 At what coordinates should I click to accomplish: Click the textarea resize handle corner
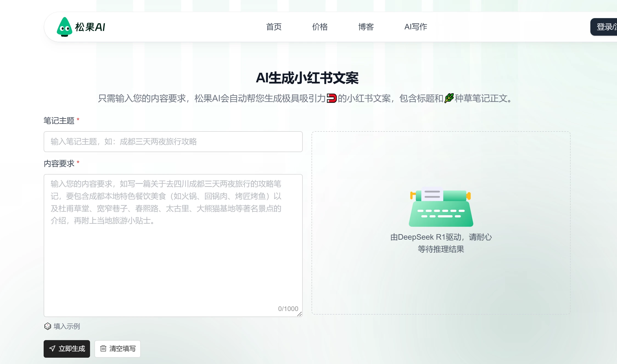tap(299, 314)
